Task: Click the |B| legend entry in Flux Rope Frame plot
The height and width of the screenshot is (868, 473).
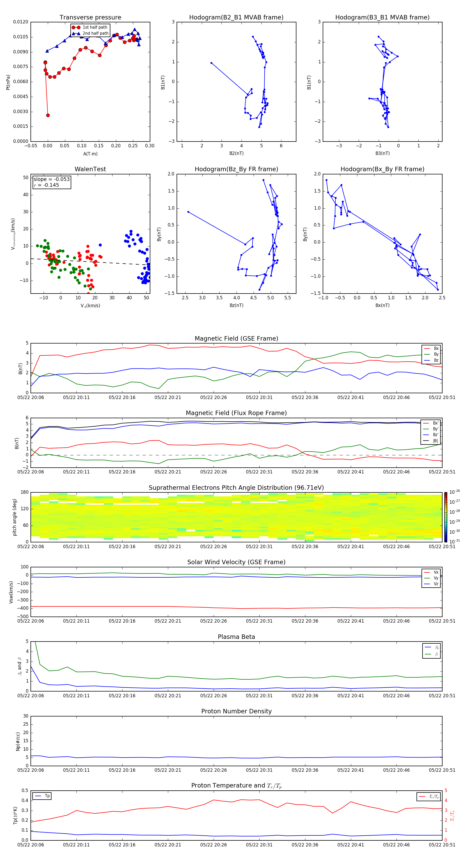Action: [x=431, y=441]
